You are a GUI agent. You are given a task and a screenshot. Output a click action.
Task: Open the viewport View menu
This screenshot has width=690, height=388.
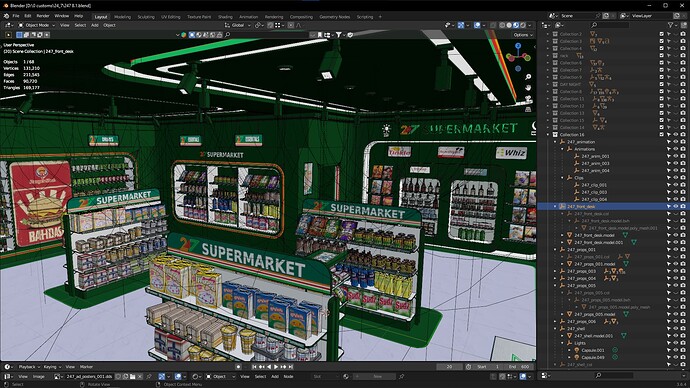pos(65,25)
